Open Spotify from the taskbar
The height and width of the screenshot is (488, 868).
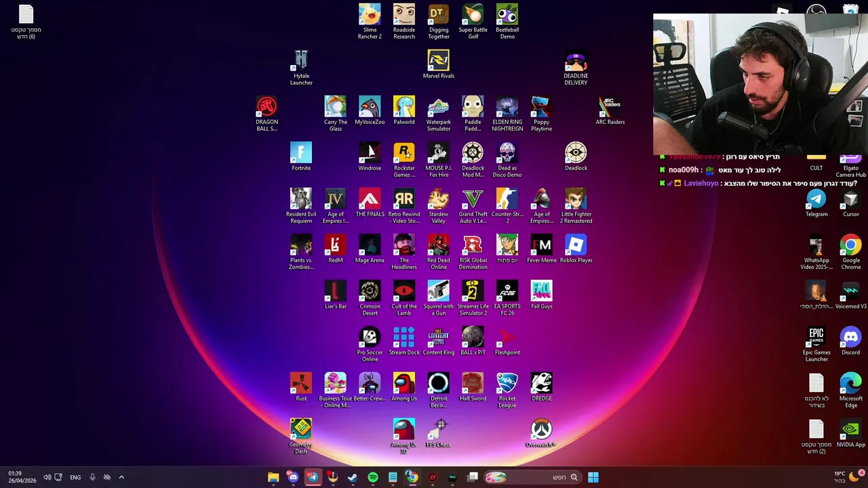coord(372,477)
